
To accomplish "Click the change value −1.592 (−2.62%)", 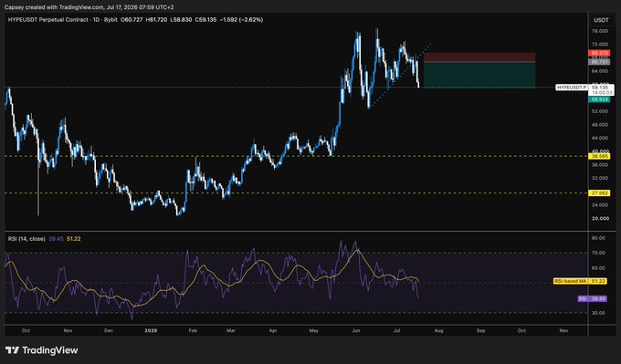I will (x=241, y=19).
